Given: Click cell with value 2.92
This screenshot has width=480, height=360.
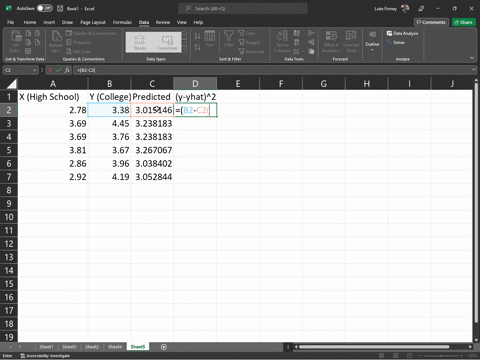Looking at the screenshot, I should [53, 177].
